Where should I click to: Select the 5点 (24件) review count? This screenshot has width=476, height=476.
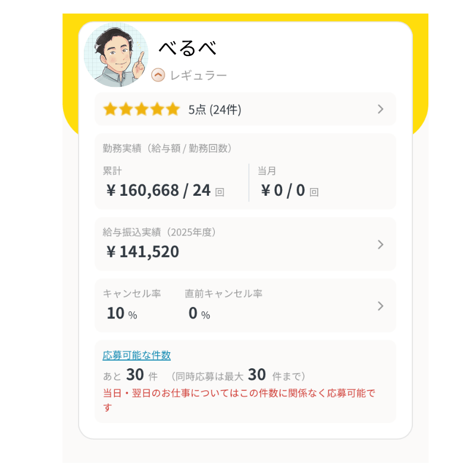(x=215, y=109)
